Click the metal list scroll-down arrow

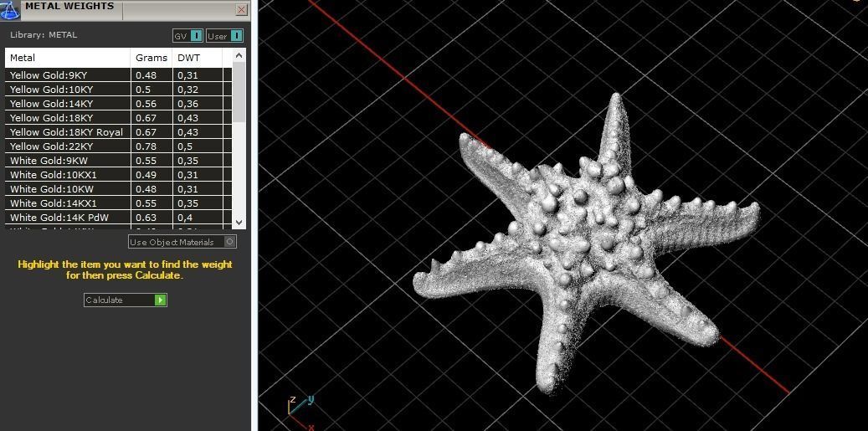pos(239,222)
